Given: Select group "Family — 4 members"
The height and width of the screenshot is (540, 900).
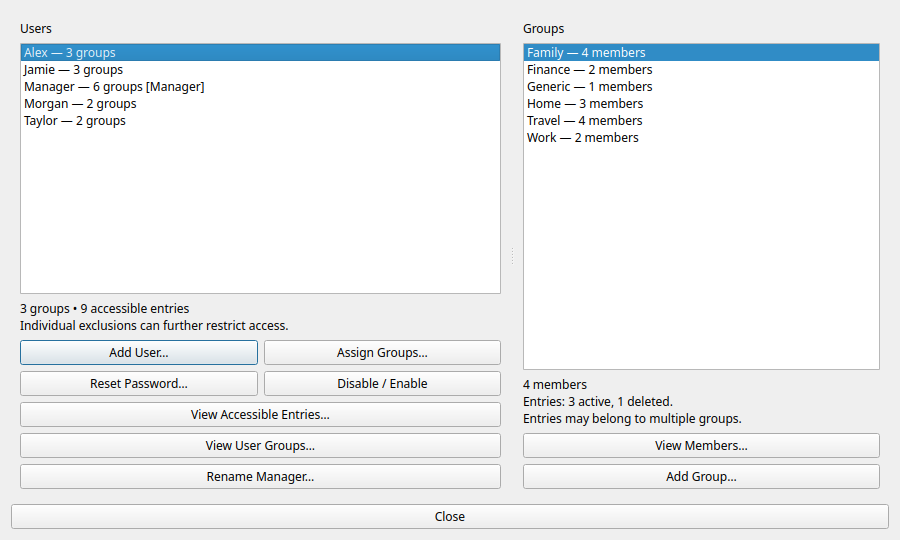Looking at the screenshot, I should pyautogui.click(x=701, y=52).
